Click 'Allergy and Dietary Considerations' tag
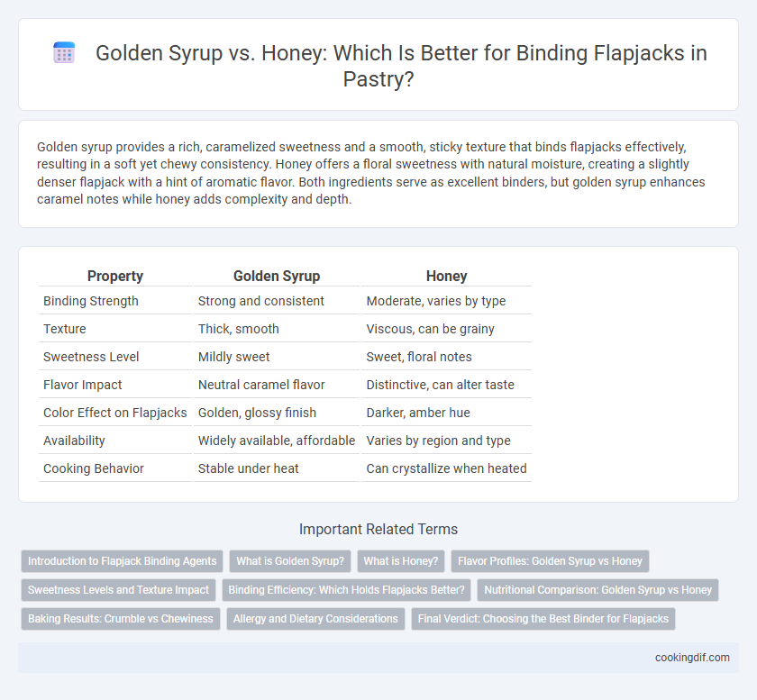757x700 pixels. pyautogui.click(x=315, y=619)
